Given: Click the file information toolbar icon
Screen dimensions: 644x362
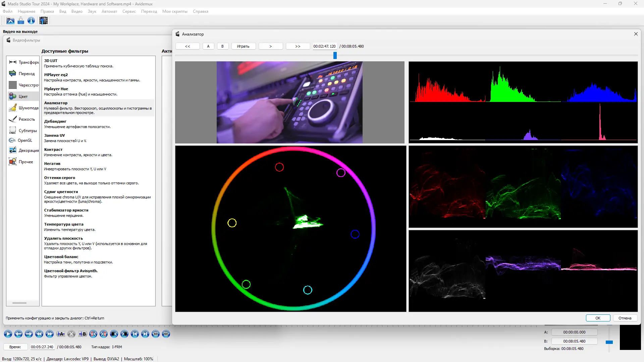Looking at the screenshot, I should pos(31,21).
